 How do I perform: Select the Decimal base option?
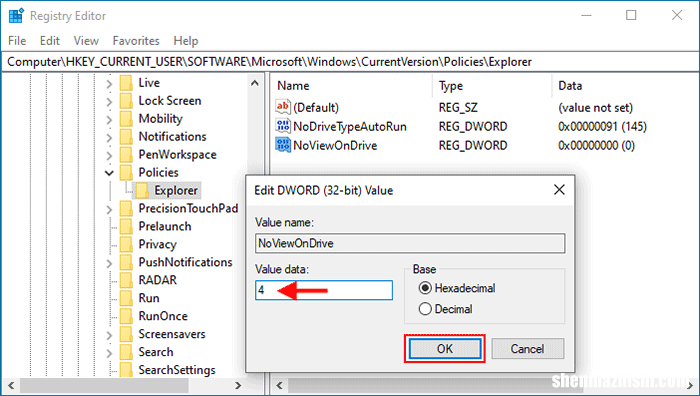(446, 309)
